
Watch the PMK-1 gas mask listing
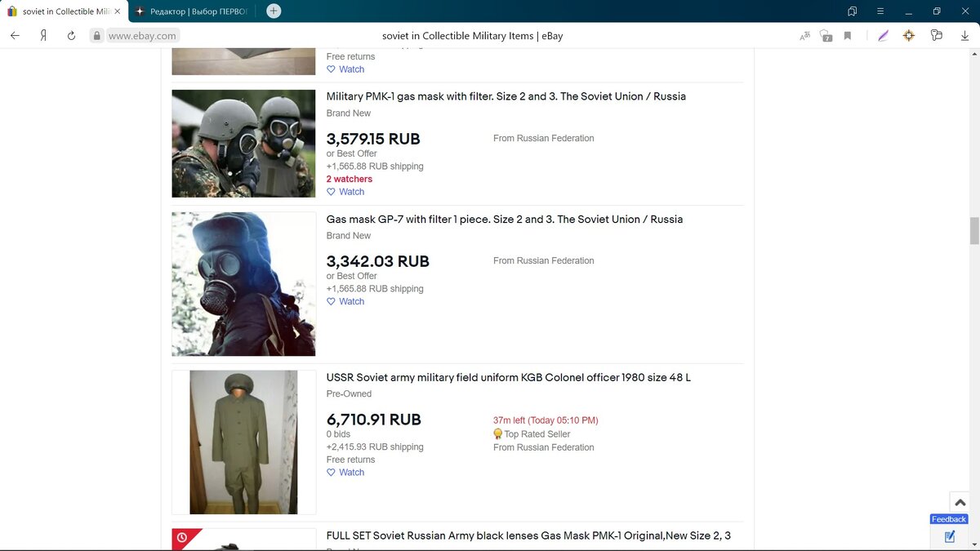[345, 192]
